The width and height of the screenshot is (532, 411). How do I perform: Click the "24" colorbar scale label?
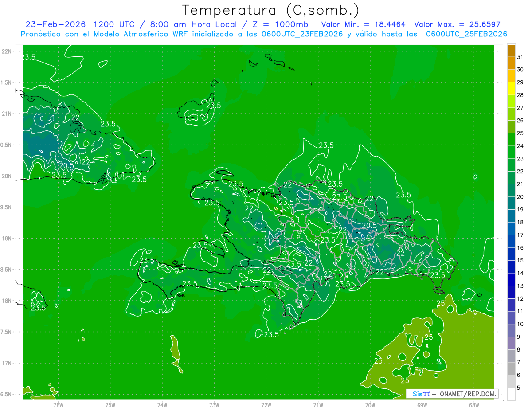(520, 146)
